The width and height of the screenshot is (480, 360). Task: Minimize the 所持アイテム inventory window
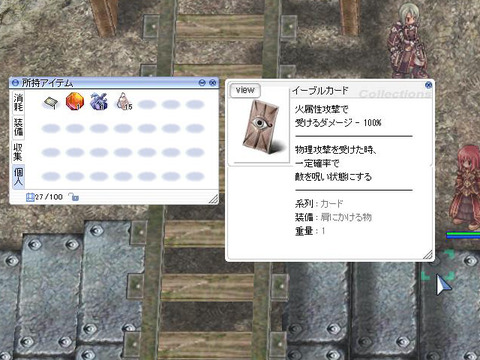click(x=202, y=82)
